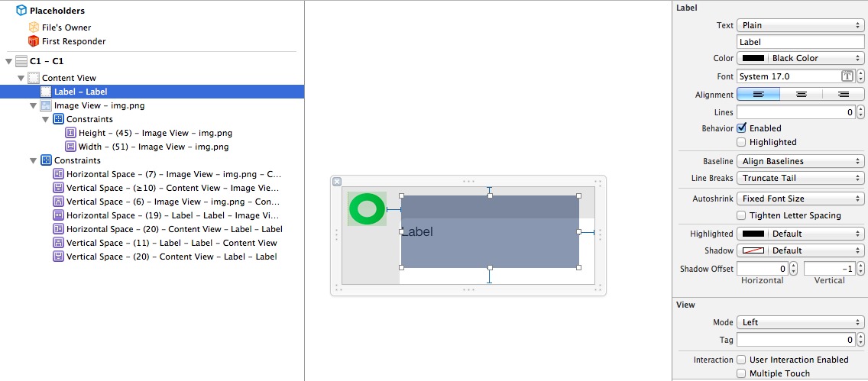Open the Line Breaks dropdown

click(800, 178)
